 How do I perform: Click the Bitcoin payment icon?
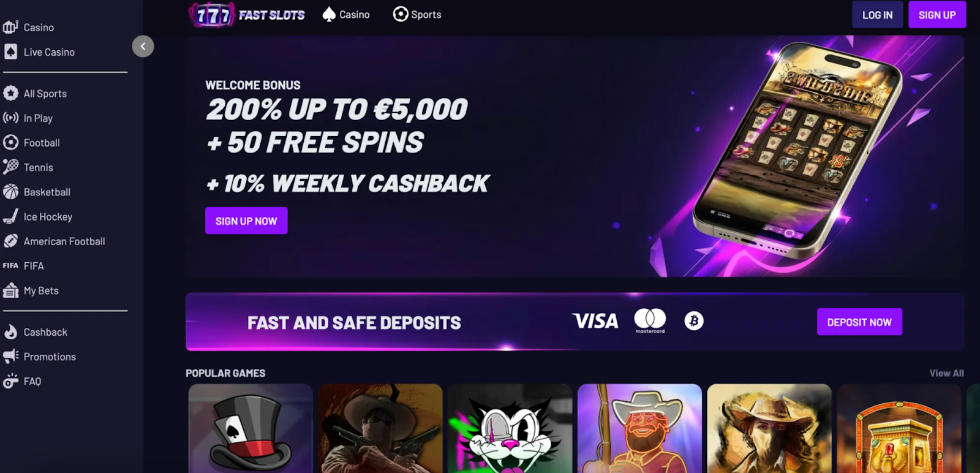(x=694, y=320)
